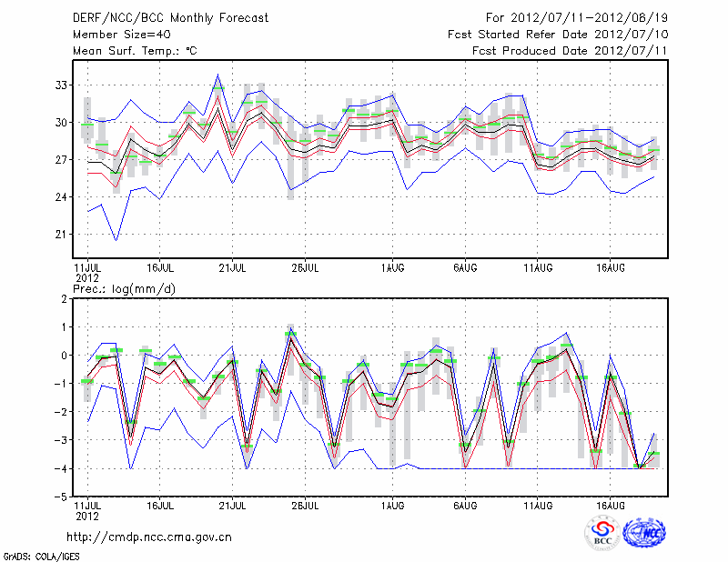Click the 16AUG tick on temperature chart
This screenshot has width=728, height=562.
click(x=610, y=268)
